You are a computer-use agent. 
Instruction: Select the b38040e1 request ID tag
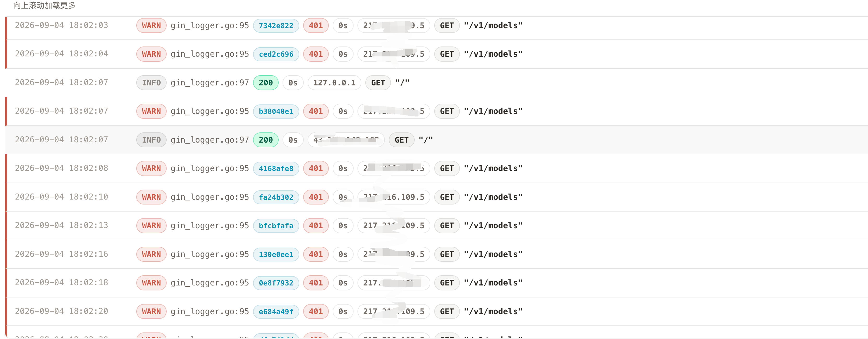tap(276, 111)
